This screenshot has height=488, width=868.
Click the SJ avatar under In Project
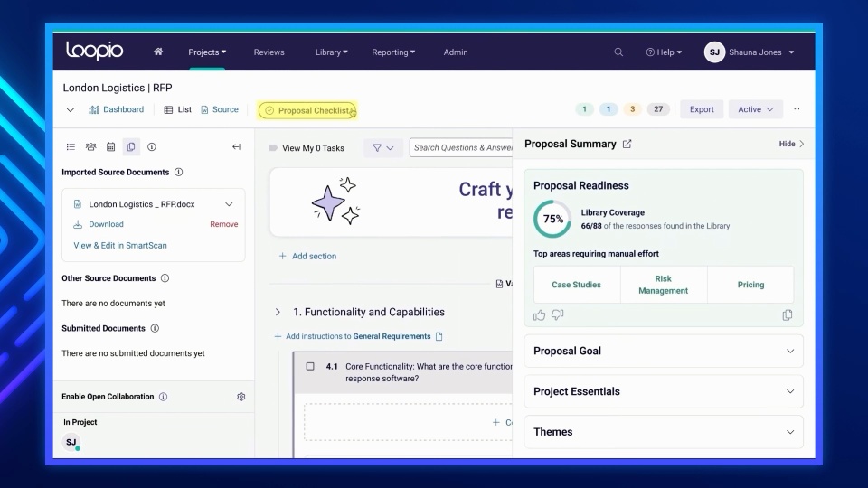coord(71,442)
